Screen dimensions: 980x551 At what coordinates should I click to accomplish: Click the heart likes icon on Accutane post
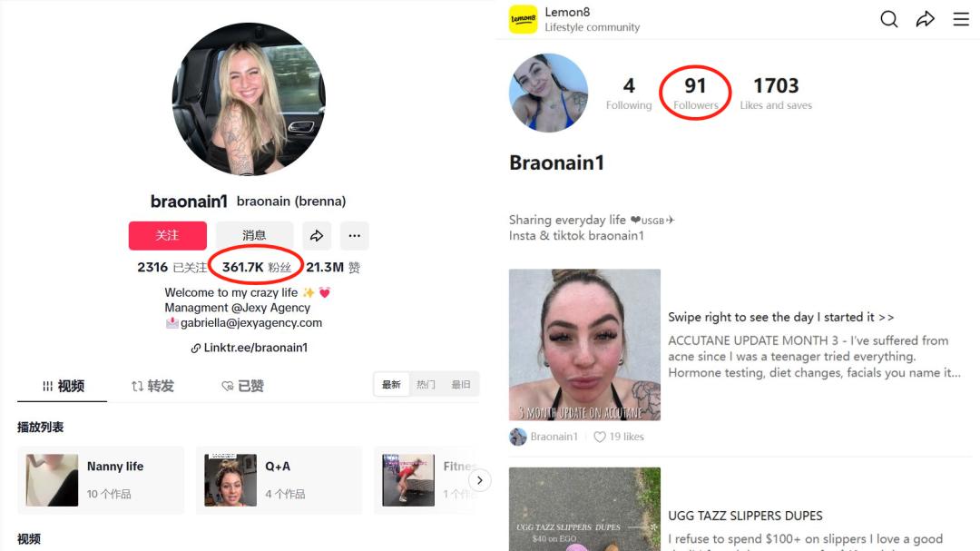click(600, 437)
